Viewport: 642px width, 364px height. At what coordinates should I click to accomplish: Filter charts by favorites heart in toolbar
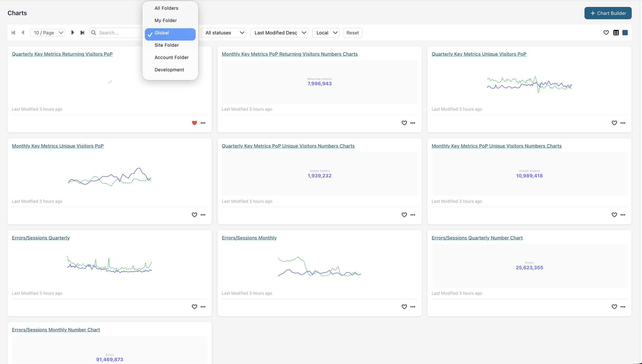click(x=606, y=33)
